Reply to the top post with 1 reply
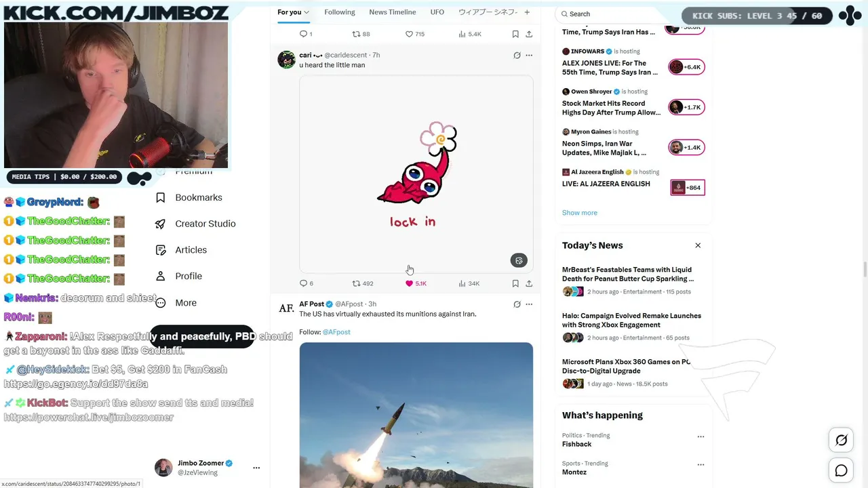 306,34
